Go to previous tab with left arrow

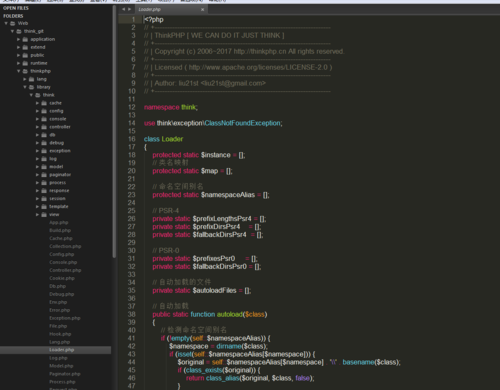pos(123,9)
